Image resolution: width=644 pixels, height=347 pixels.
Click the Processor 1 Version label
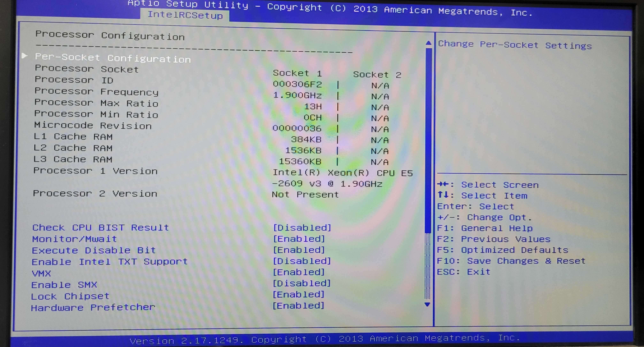tap(95, 171)
